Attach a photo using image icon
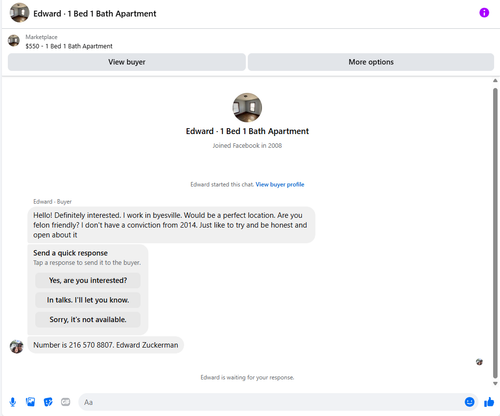The image size is (500, 416). [30, 402]
